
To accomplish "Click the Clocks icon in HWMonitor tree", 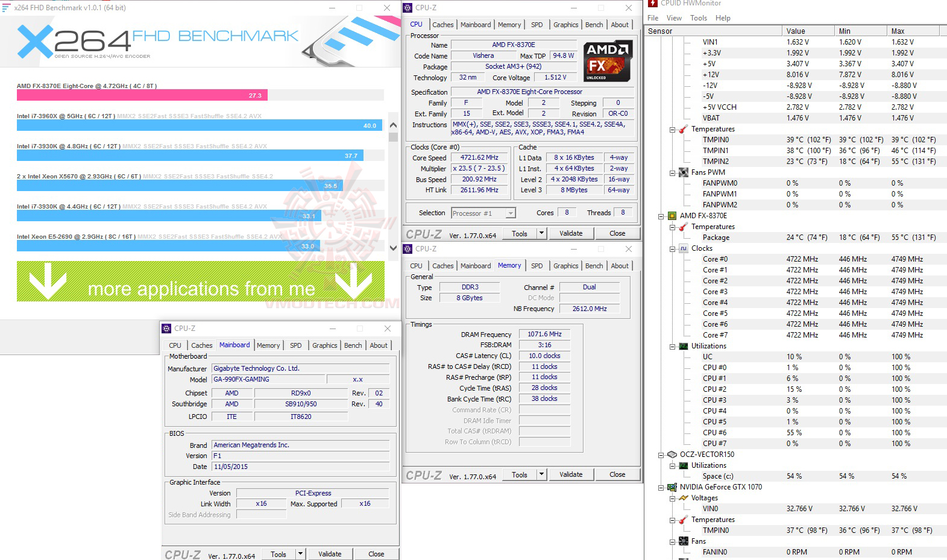I will pos(684,248).
